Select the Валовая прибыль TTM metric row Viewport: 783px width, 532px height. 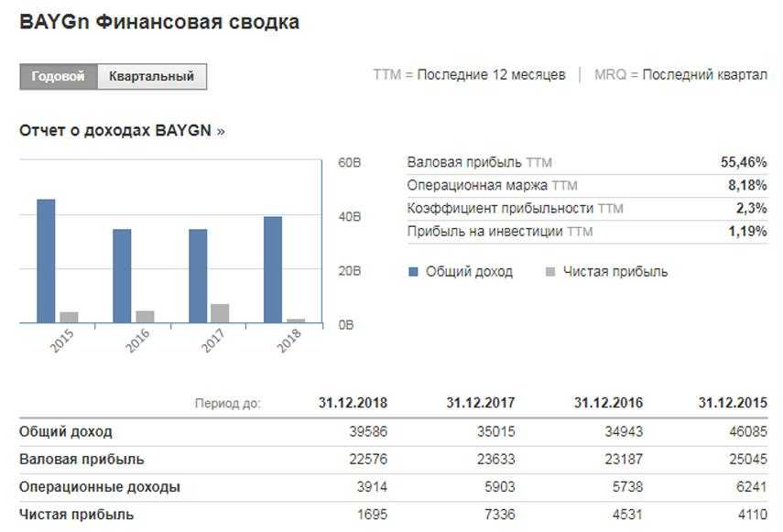tap(586, 162)
